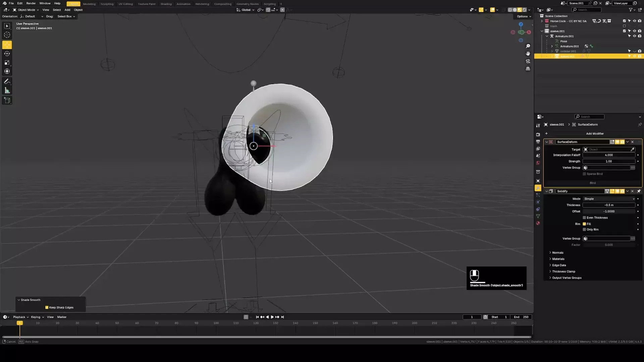The width and height of the screenshot is (644, 362).
Task: Click the End frame field
Action: click(x=521, y=317)
